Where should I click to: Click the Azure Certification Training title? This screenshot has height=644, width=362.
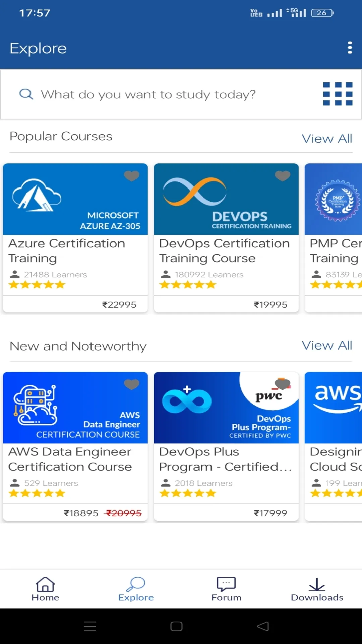pyautogui.click(x=67, y=251)
